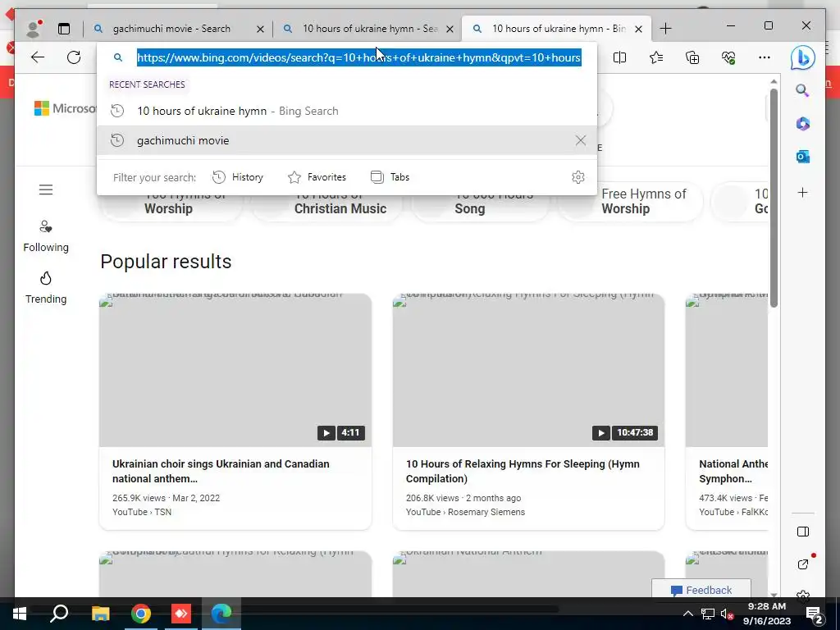The image size is (840, 630).
Task: Open Ukrainian choir sings anthem video thumbnail
Action: [235, 370]
